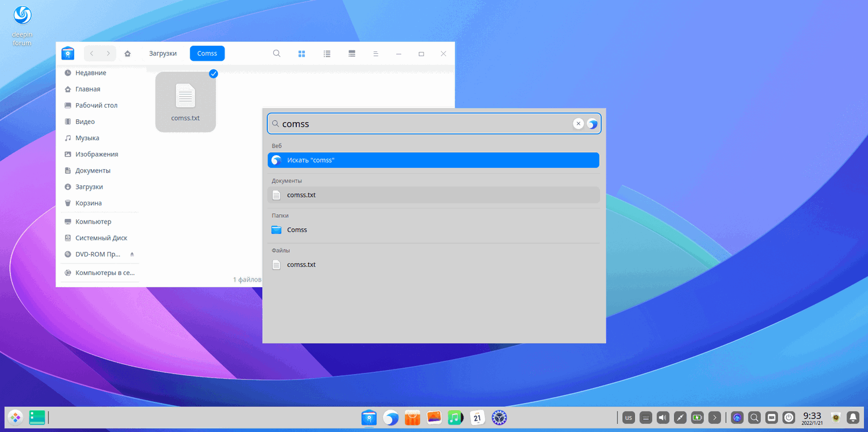Open the clock showing 9:33
Viewport: 868px width, 432px height.
812,418
